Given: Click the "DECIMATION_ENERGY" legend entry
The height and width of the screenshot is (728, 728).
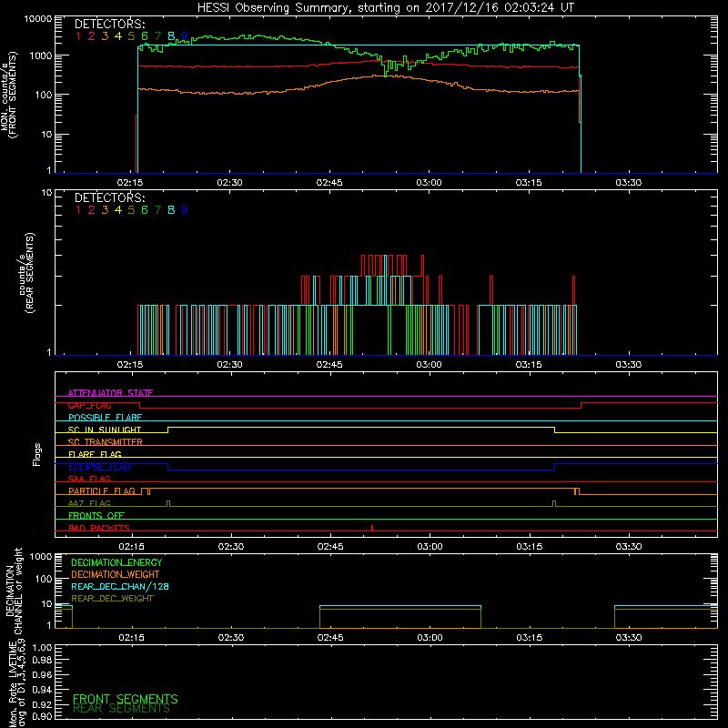Looking at the screenshot, I should coord(116,562).
